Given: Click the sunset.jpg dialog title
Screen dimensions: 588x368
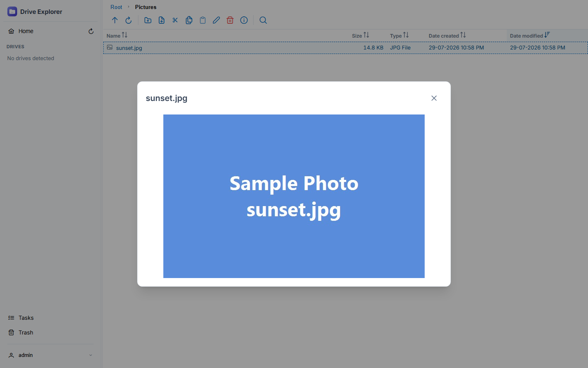Looking at the screenshot, I should point(167,98).
